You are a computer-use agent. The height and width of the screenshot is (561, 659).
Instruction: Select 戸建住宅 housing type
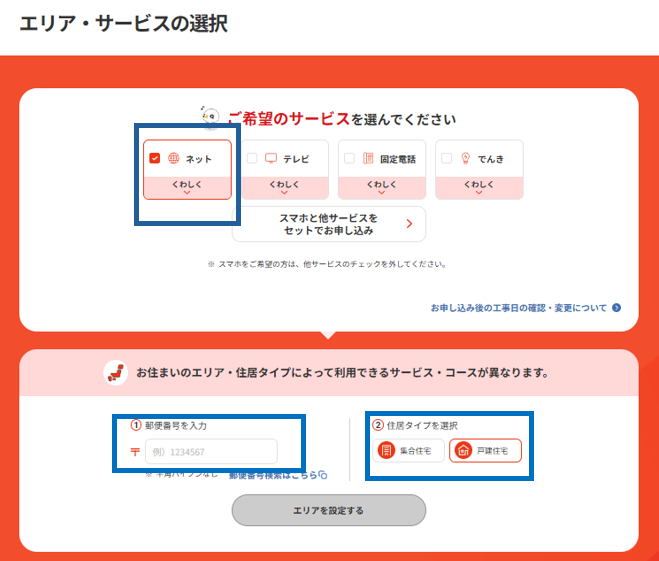[485, 451]
